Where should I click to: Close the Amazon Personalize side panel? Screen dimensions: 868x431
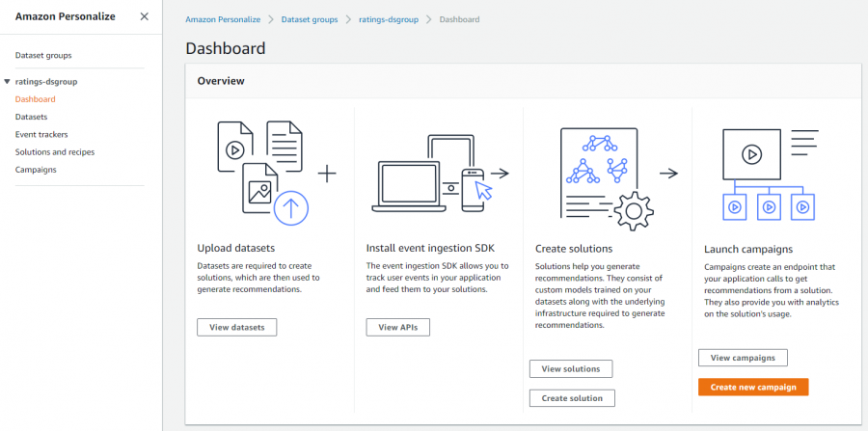[145, 16]
